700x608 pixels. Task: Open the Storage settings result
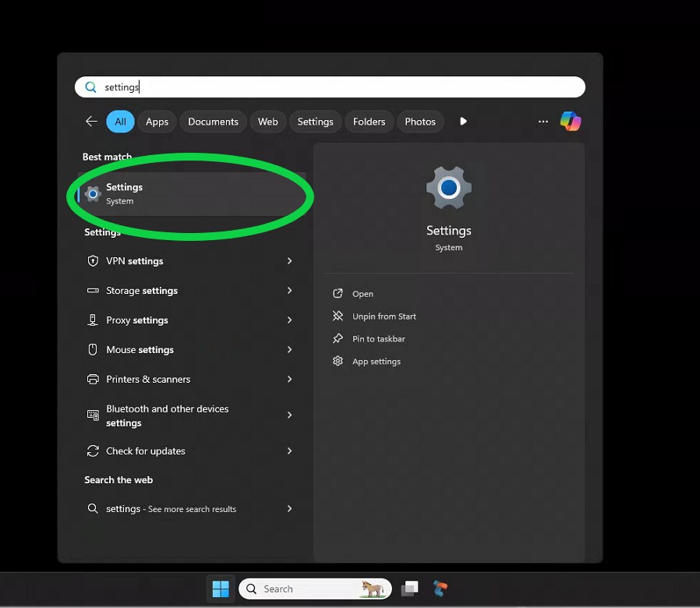pos(192,291)
